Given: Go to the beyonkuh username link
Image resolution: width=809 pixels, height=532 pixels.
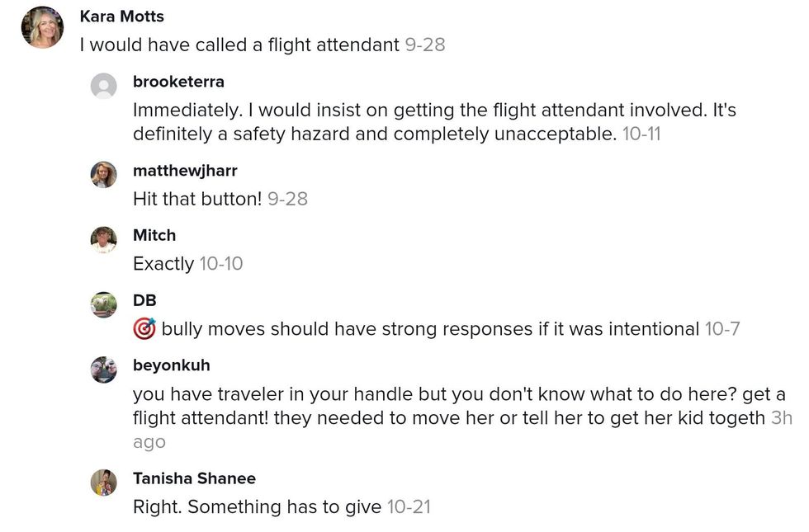Looking at the screenshot, I should 171,365.
